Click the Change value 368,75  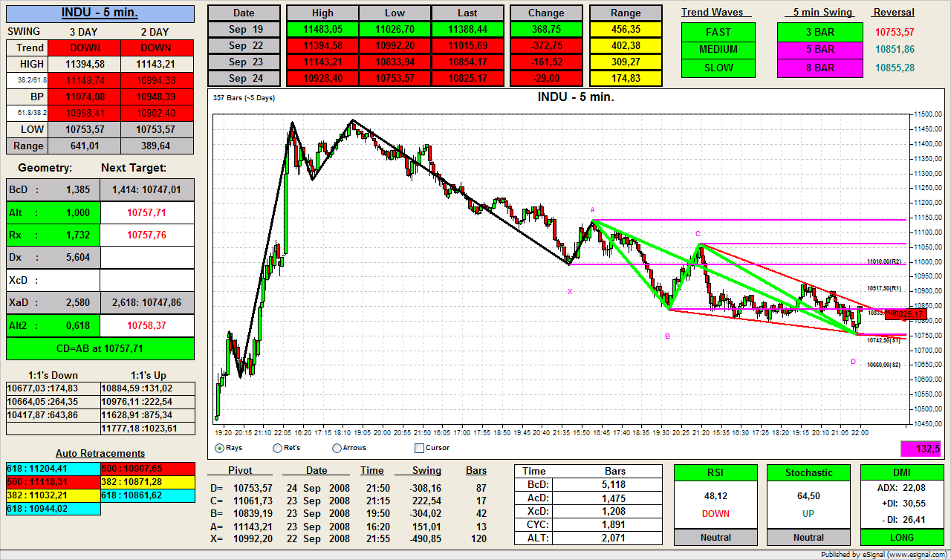pyautogui.click(x=546, y=29)
